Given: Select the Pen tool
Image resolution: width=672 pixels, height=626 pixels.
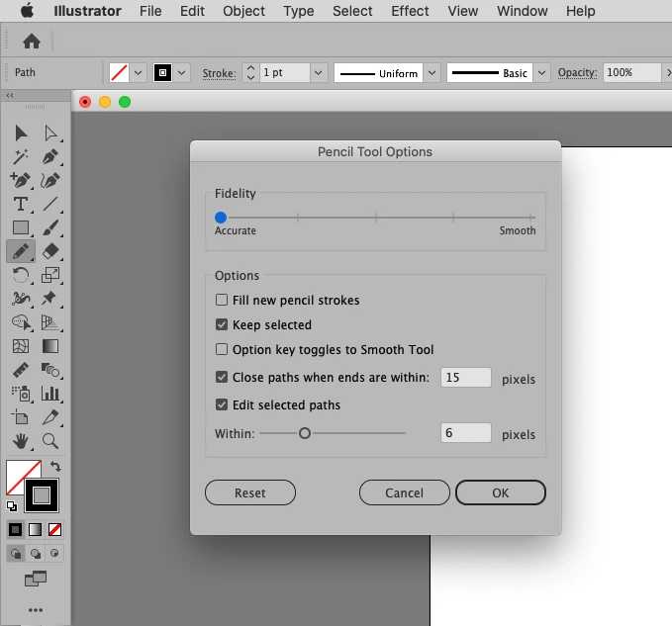Looking at the screenshot, I should [x=50, y=156].
